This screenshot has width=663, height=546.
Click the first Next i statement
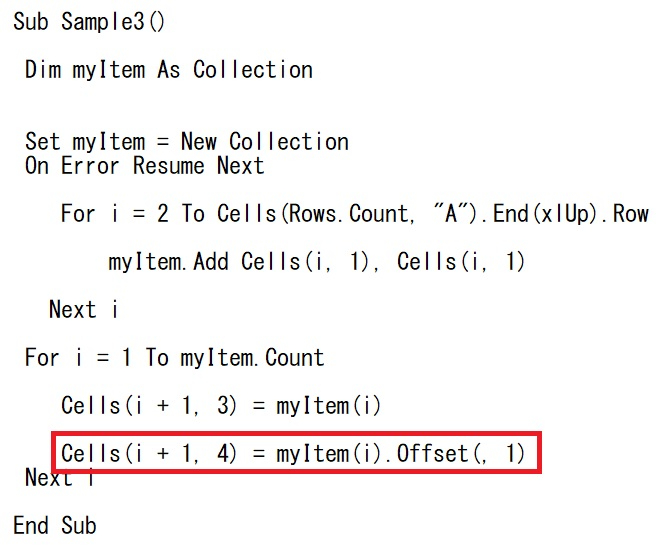click(84, 310)
